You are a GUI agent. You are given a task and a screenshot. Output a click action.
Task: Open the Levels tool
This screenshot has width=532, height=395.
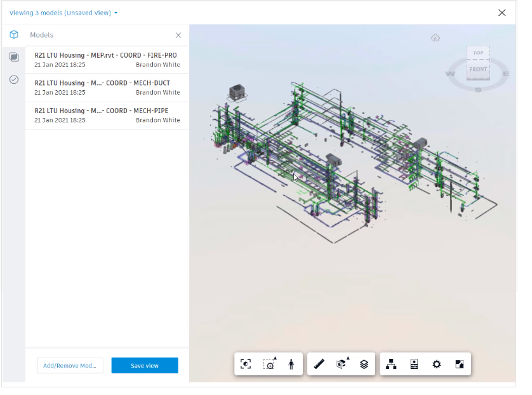coord(363,364)
